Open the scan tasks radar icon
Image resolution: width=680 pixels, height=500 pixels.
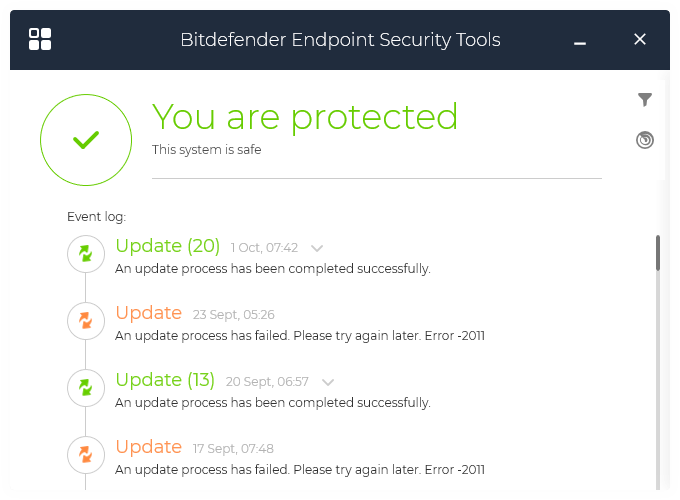(645, 140)
